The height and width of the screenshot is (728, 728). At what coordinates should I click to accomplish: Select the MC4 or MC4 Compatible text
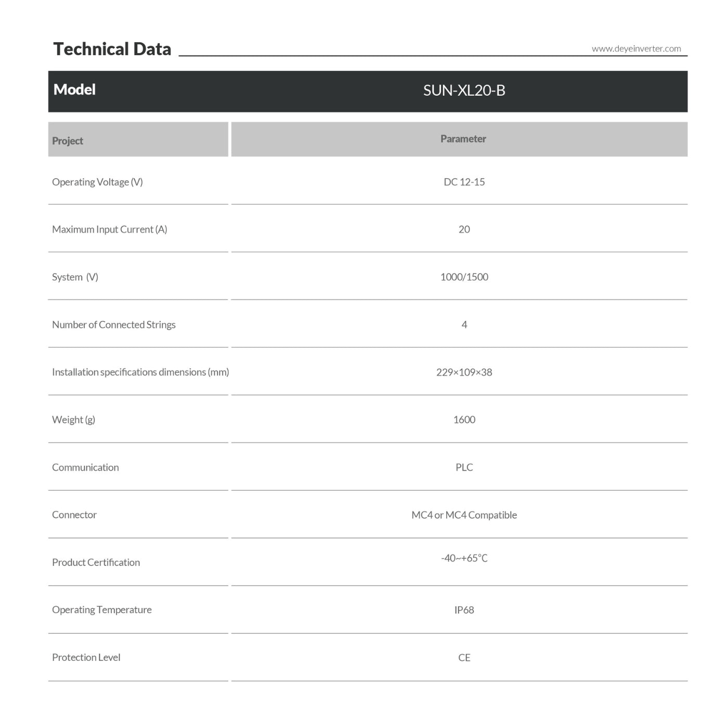click(x=464, y=515)
